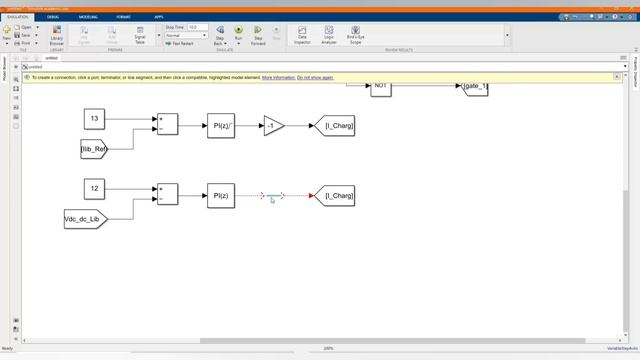Select the NOT logic block
Image resolution: width=640 pixels, height=360 pixels.
pyautogui.click(x=381, y=89)
